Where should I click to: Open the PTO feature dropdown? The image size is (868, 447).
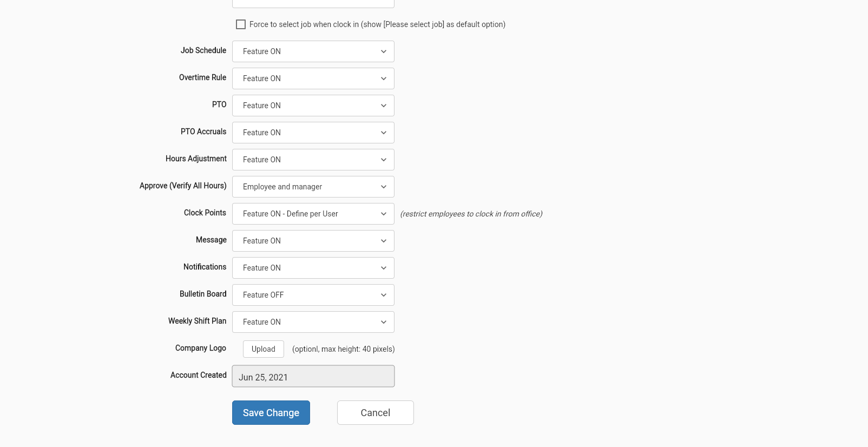tap(313, 106)
